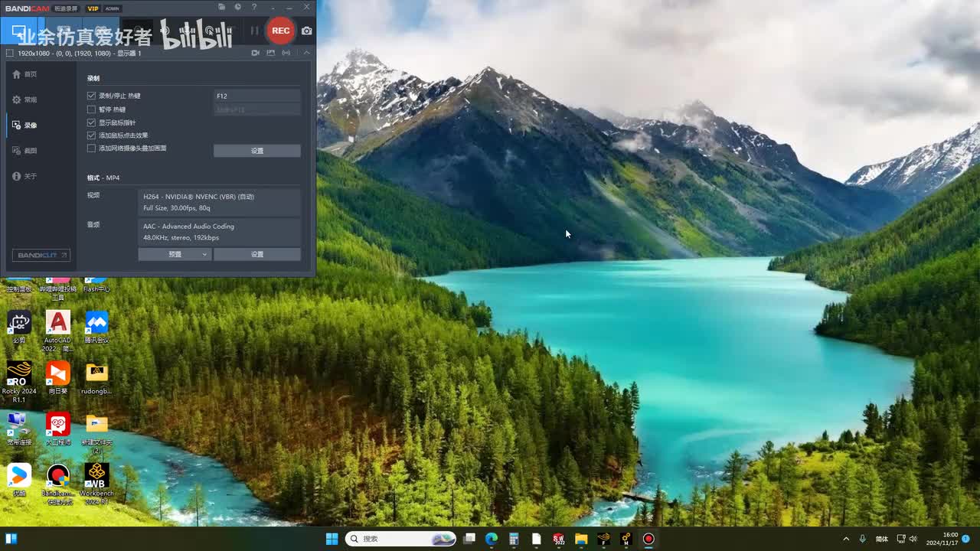Show hidden system tray icons
Image resolution: width=980 pixels, height=551 pixels.
[x=846, y=539]
